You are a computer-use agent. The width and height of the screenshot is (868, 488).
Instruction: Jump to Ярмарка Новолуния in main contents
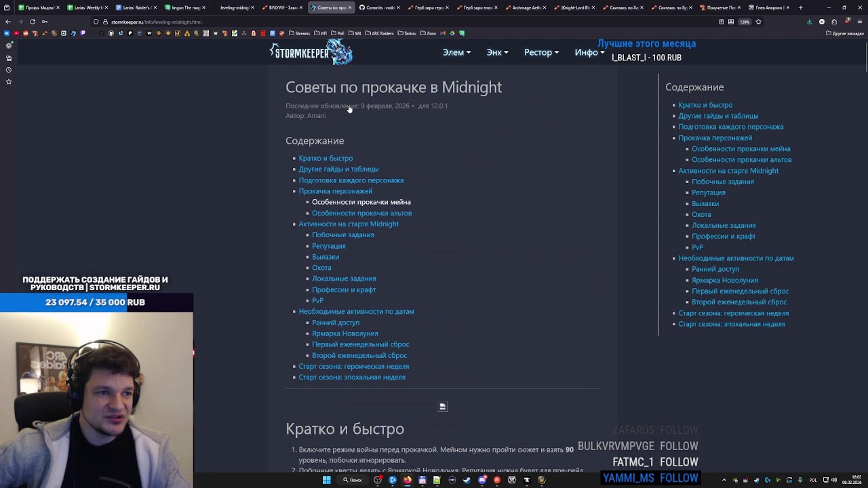coord(344,333)
